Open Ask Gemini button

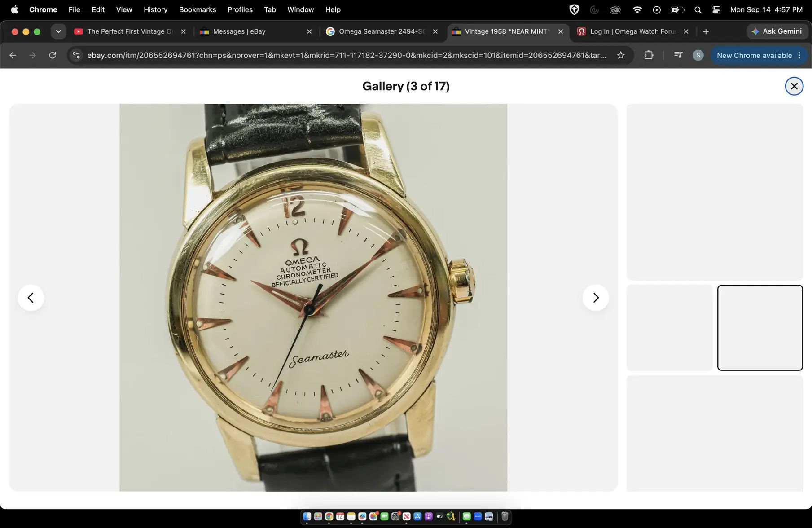(x=777, y=31)
